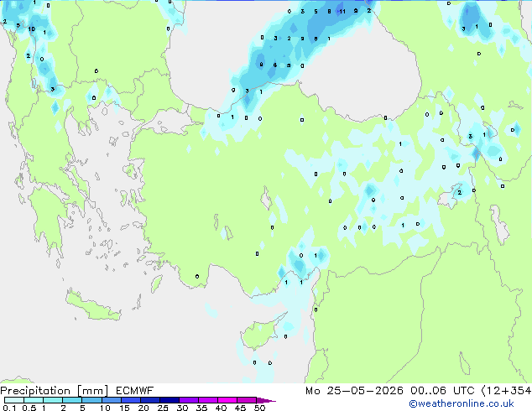Select the 35–40 mm violet legend swatch
The height and width of the screenshot is (411, 532).
[208, 400]
